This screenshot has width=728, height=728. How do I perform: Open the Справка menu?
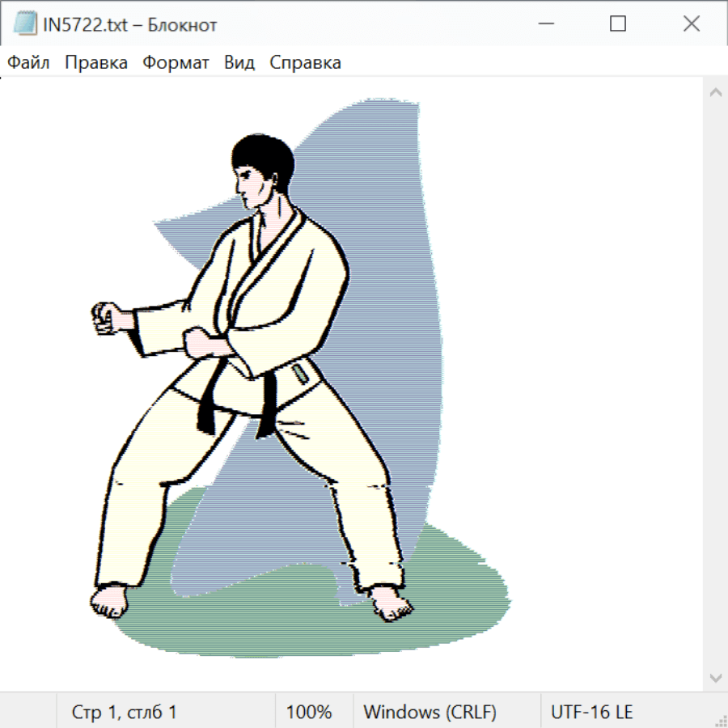pos(305,63)
